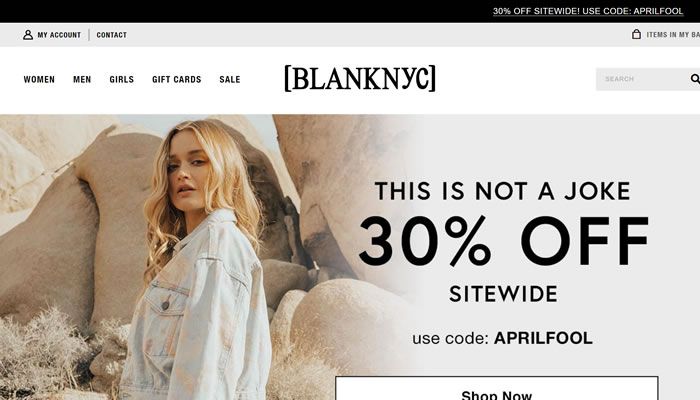700x400 pixels.
Task: Focus the Search input field
Action: (x=643, y=79)
